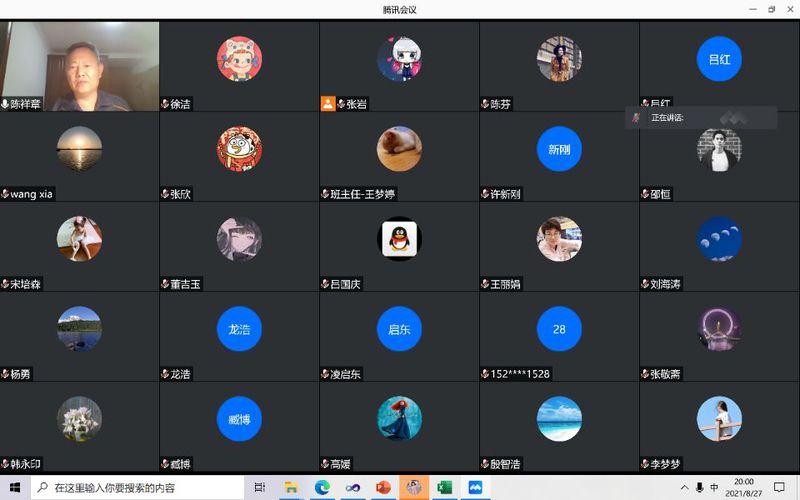Expand the hidden system tray icons
Viewport: 800px width, 500px height.
(x=684, y=487)
